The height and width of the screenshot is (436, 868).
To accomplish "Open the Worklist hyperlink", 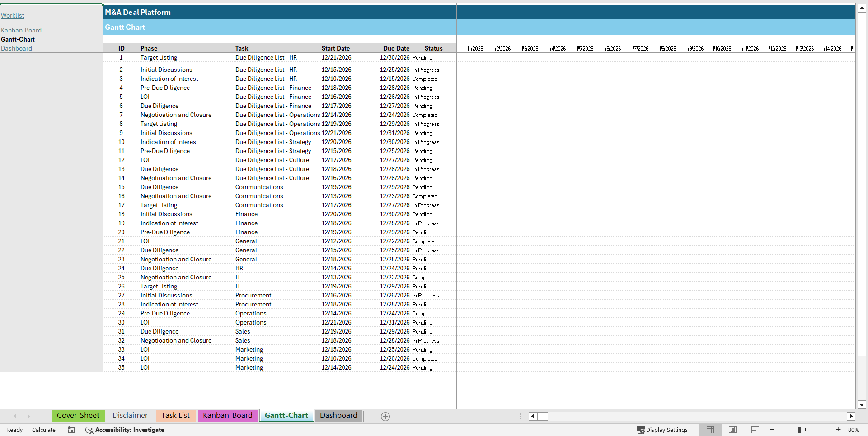I will point(12,15).
